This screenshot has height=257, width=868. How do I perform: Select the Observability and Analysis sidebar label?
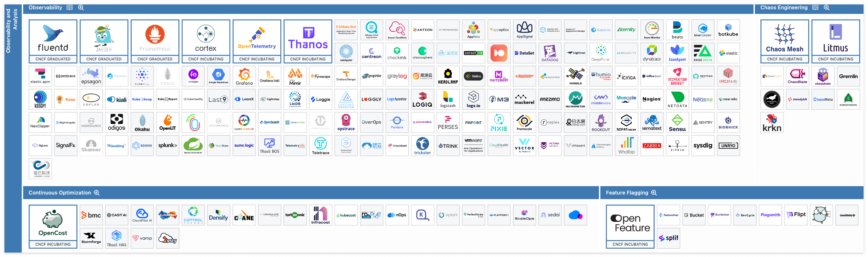point(12,30)
